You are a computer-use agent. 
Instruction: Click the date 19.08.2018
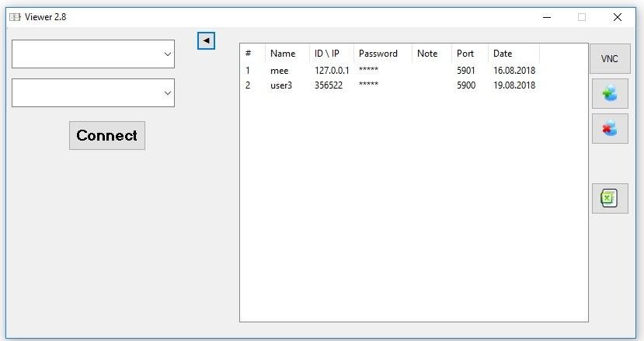(514, 85)
